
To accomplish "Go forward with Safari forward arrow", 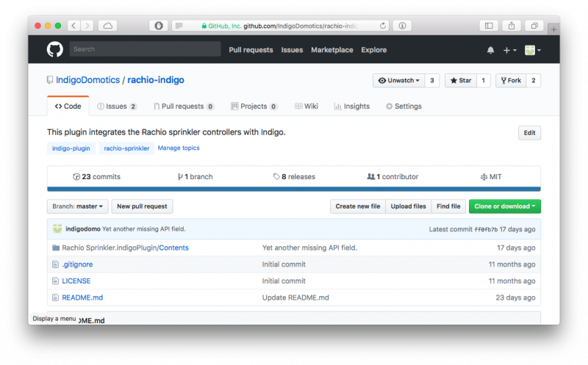I will click(87, 26).
